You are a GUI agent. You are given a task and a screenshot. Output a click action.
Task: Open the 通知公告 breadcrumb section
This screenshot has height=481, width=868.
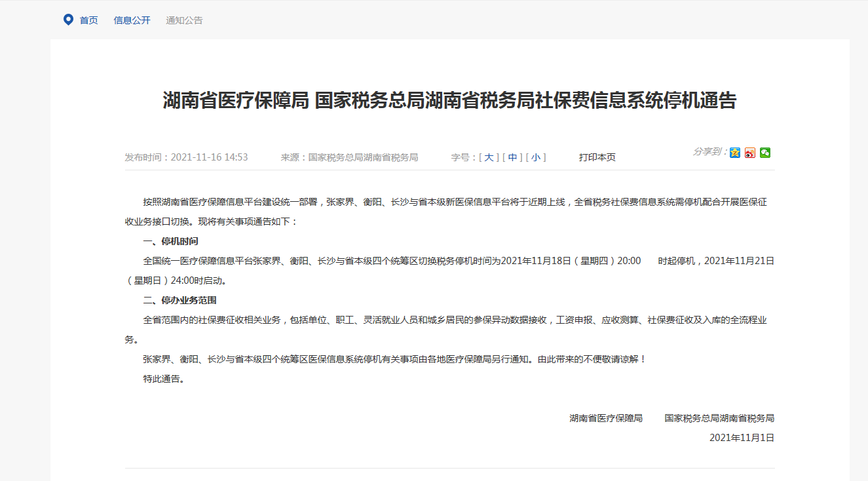click(x=184, y=20)
